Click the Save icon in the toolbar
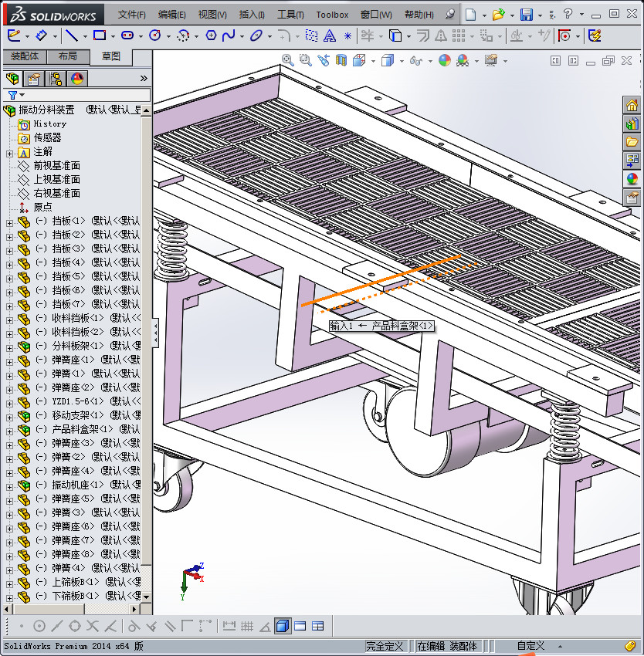Screen dimensions: 644x656 tap(526, 15)
